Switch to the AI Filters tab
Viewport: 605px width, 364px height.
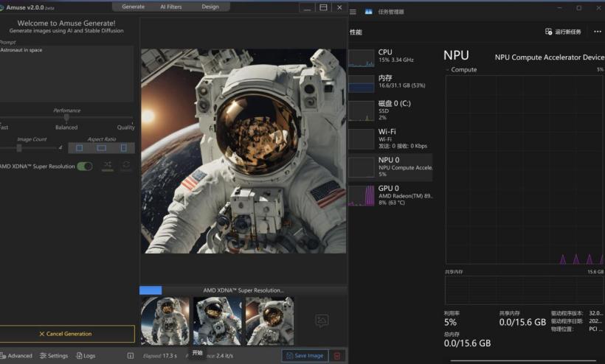(x=171, y=7)
